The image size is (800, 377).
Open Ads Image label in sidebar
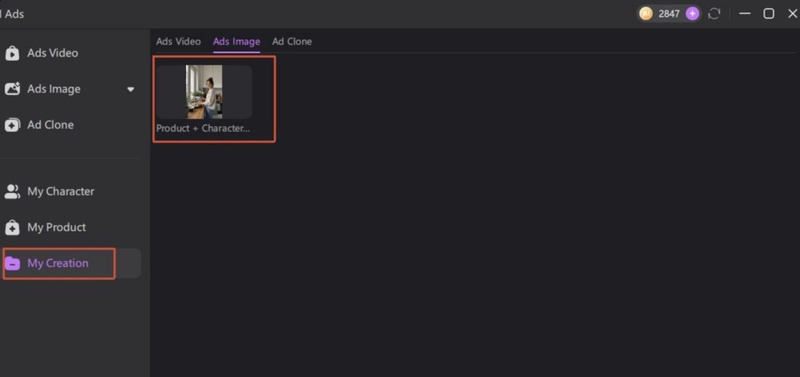coord(54,89)
